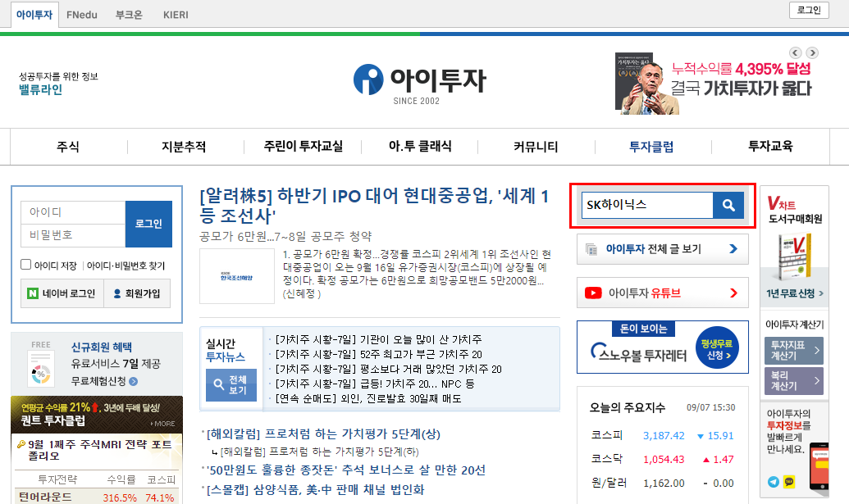Click the 회원가입 button
This screenshot has width=849, height=504.
pyautogui.click(x=137, y=293)
